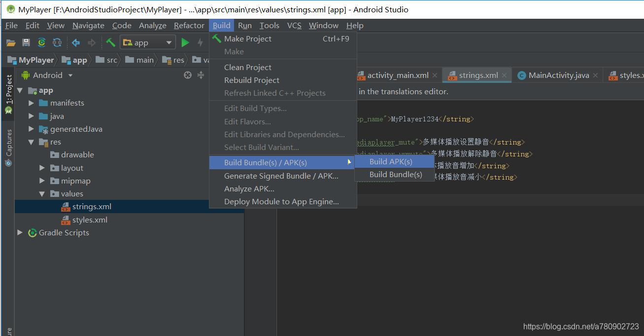Open the 1: Project side tool window
The image size is (644, 336).
tap(8, 95)
